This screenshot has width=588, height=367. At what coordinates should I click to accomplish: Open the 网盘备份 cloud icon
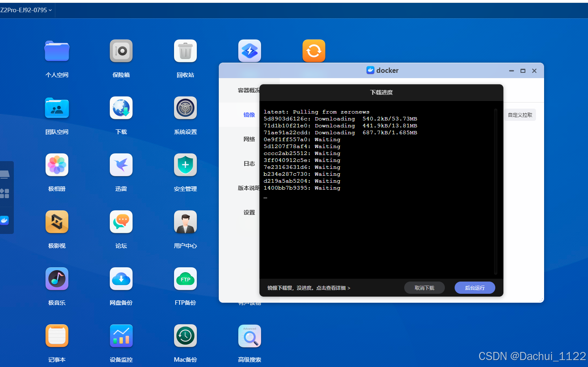(121, 279)
